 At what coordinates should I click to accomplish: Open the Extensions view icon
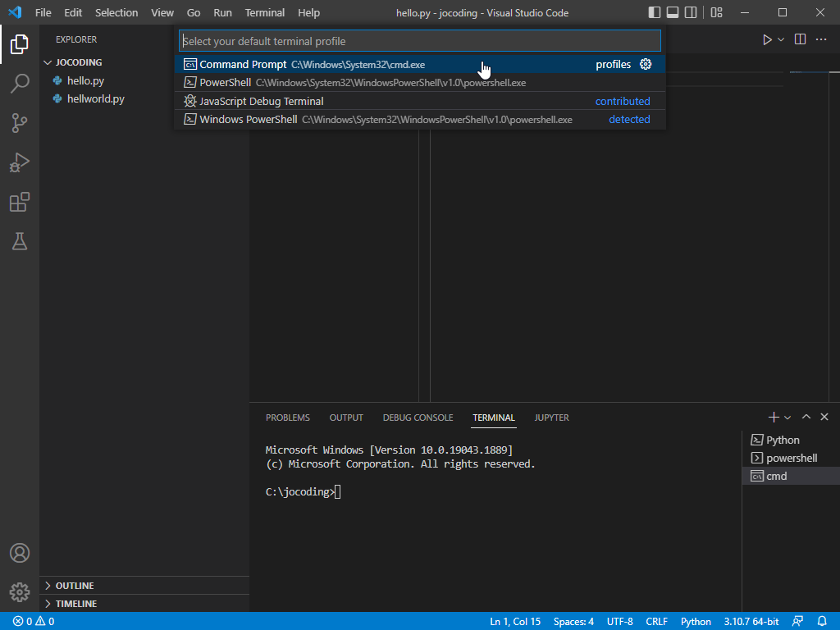point(20,202)
